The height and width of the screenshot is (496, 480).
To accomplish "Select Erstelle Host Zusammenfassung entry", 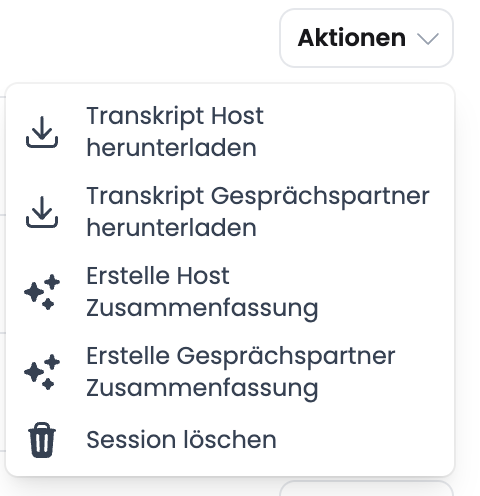I will tap(230, 292).
